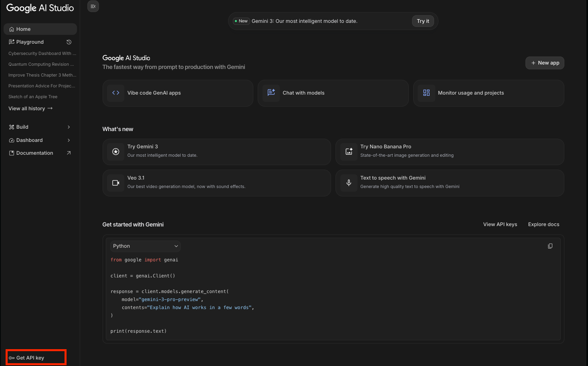Open Monitor usage and projects card

pos(488,93)
